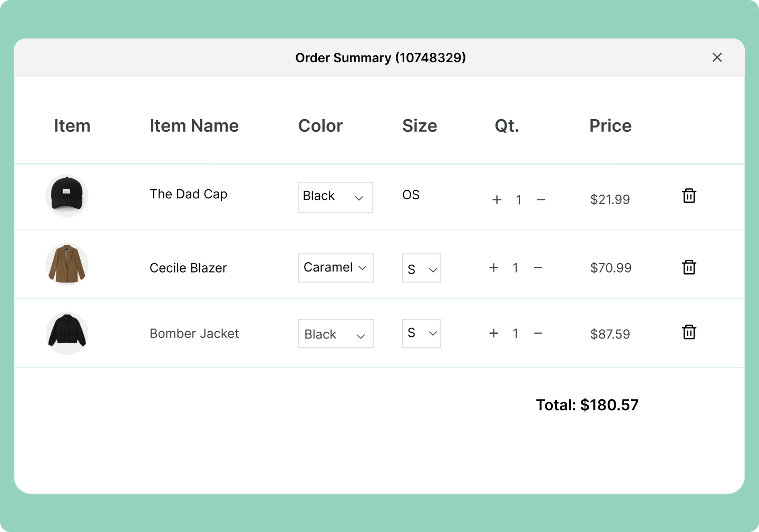Open Cecile Blazer product image
The width and height of the screenshot is (759, 532).
67,265
